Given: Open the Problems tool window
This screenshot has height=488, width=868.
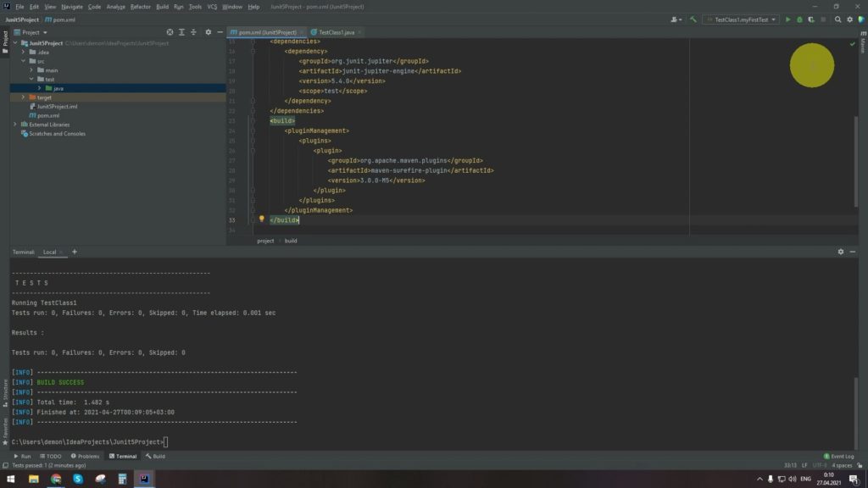Looking at the screenshot, I should pos(86,457).
